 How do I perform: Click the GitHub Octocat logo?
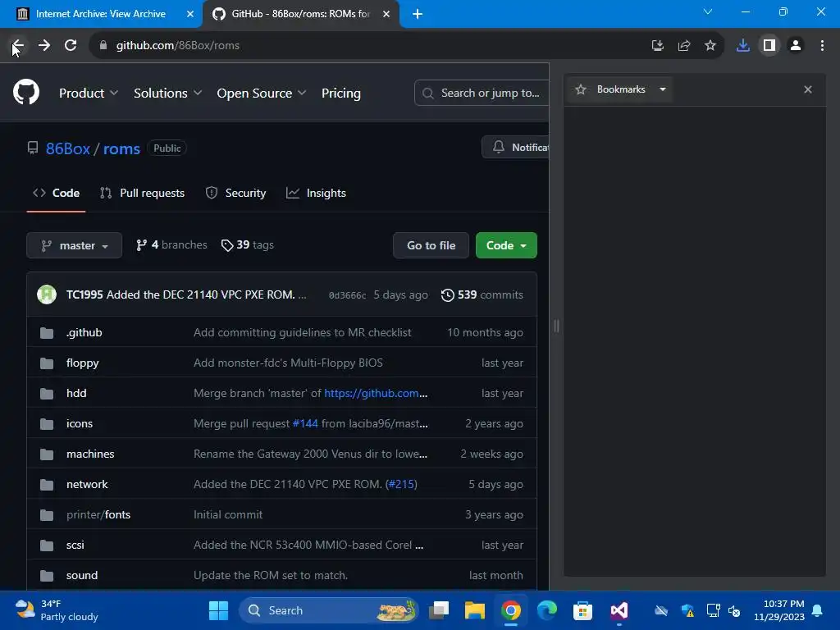coord(26,92)
